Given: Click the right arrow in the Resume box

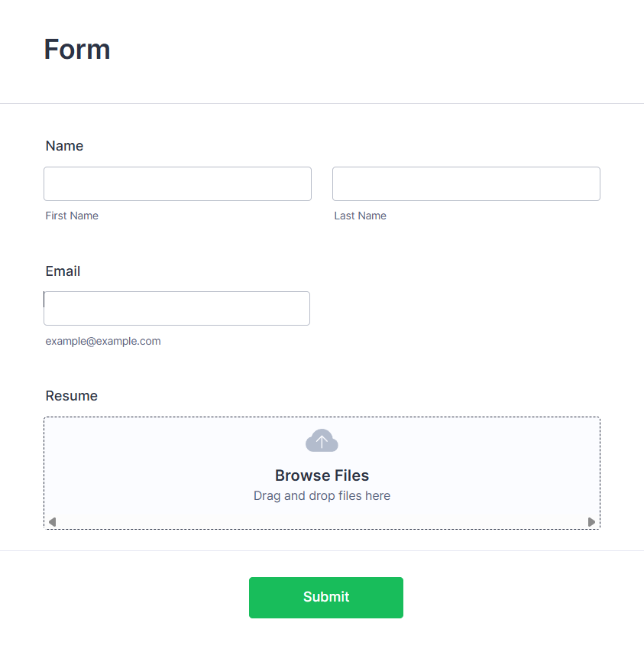Looking at the screenshot, I should point(591,522).
